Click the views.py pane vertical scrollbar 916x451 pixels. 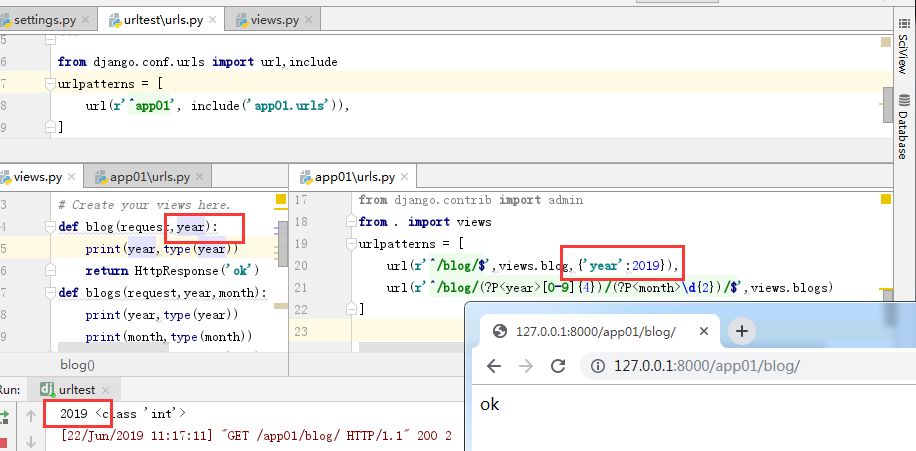pos(282,243)
